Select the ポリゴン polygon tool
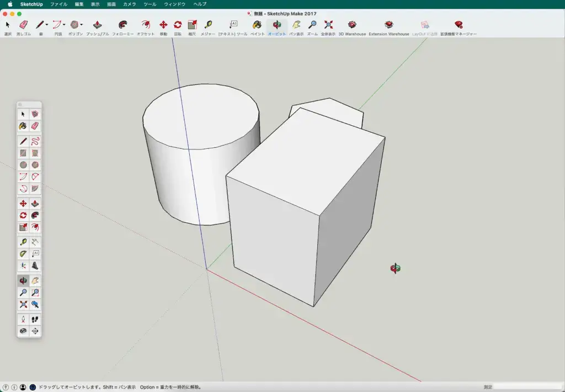 click(x=74, y=25)
